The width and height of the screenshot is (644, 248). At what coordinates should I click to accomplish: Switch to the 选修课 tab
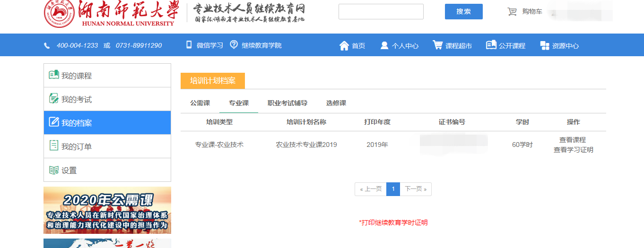(336, 103)
